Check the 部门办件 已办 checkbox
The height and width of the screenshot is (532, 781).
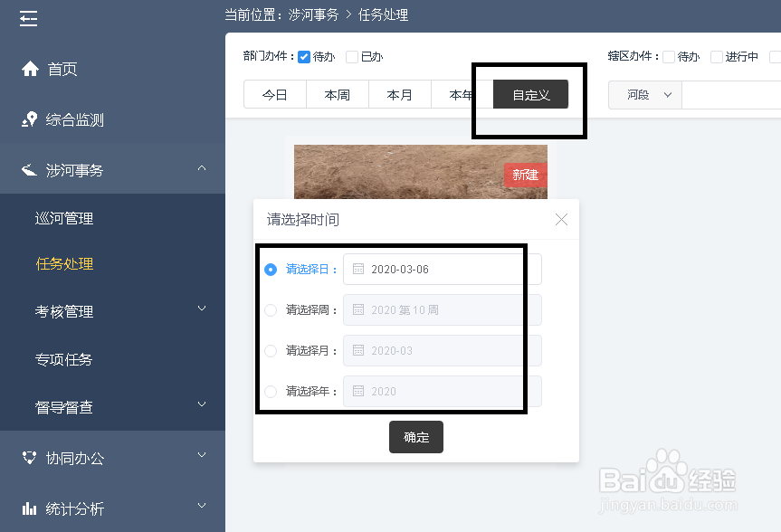pyautogui.click(x=352, y=57)
